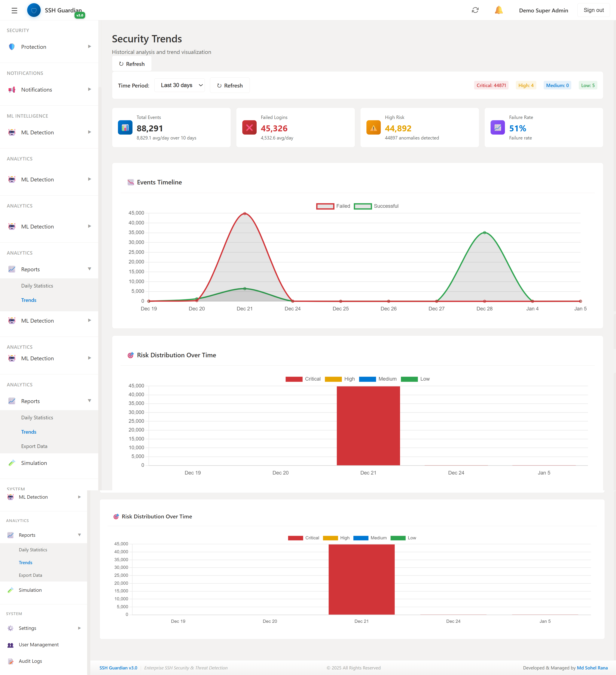The image size is (616, 675).
Task: Click the Refresh button under Security Trends
Action: 132,64
